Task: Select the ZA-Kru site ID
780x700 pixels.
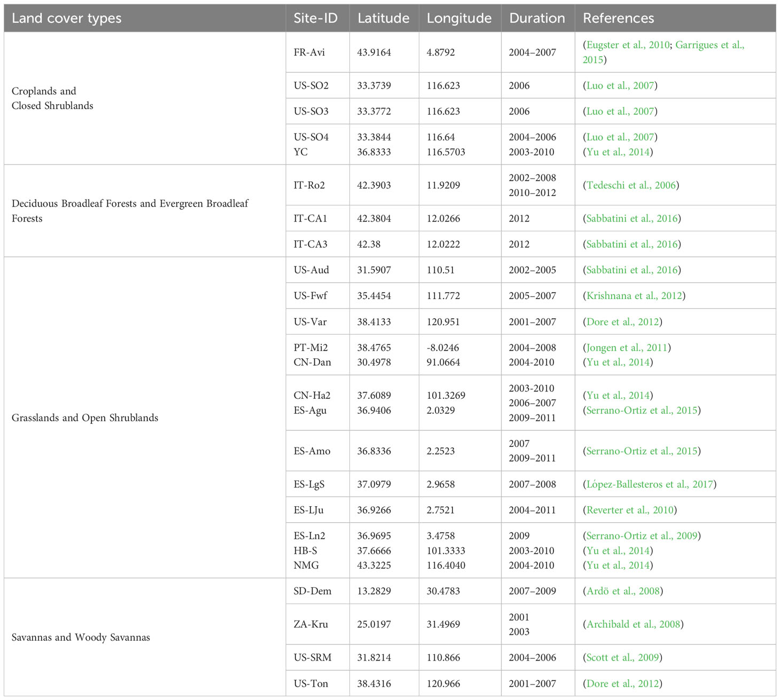Action: point(311,624)
